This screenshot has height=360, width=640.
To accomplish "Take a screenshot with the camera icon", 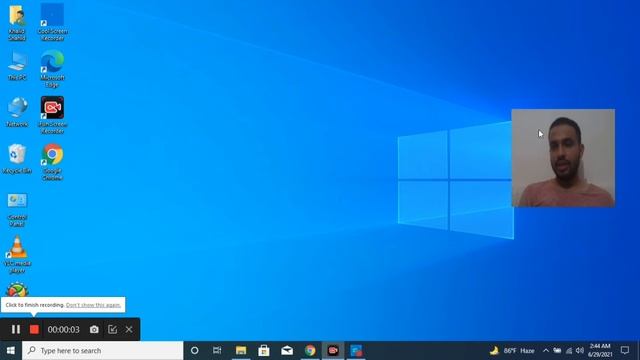I will (94, 329).
